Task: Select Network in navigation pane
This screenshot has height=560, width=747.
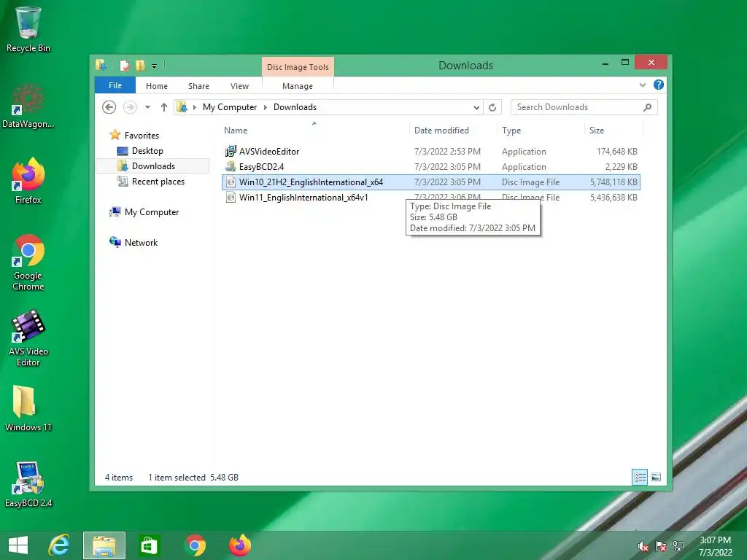Action: [141, 242]
